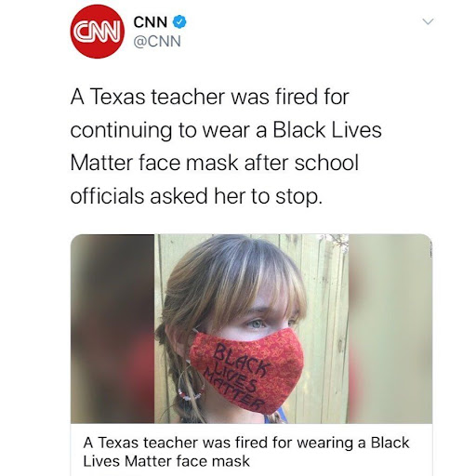
Task: Expand the tweet options chevron
Action: [x=428, y=21]
